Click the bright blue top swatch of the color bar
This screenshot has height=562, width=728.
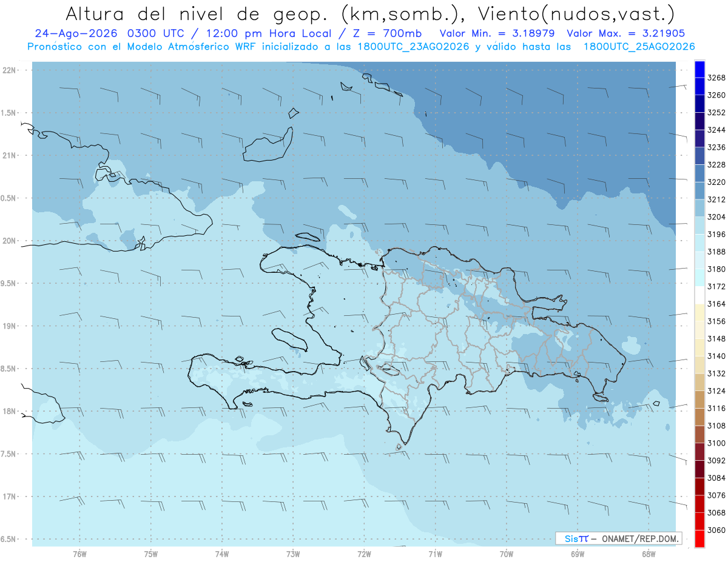coord(699,69)
